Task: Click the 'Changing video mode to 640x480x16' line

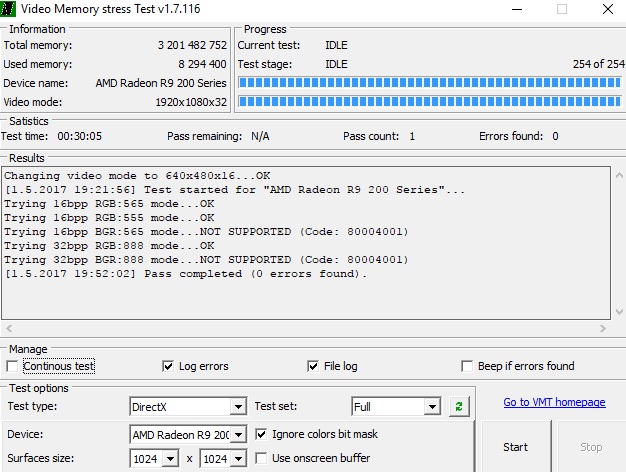Action: pyautogui.click(x=137, y=176)
